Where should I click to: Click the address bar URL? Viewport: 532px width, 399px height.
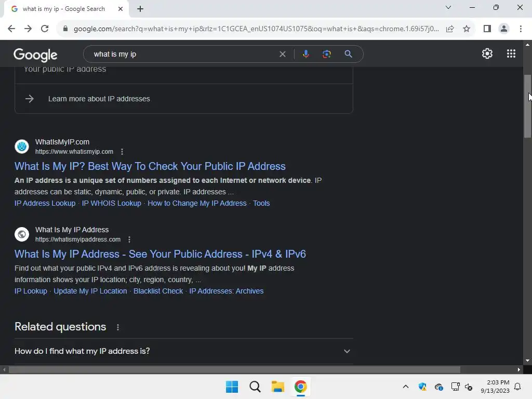tap(256, 29)
